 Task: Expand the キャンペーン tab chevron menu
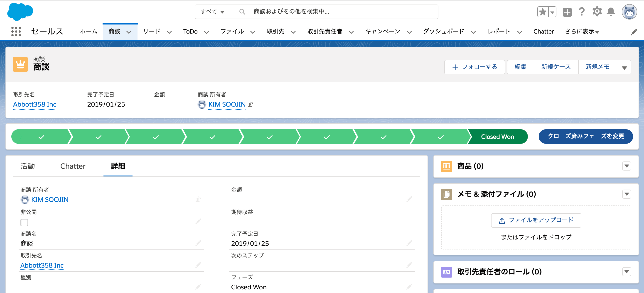409,32
